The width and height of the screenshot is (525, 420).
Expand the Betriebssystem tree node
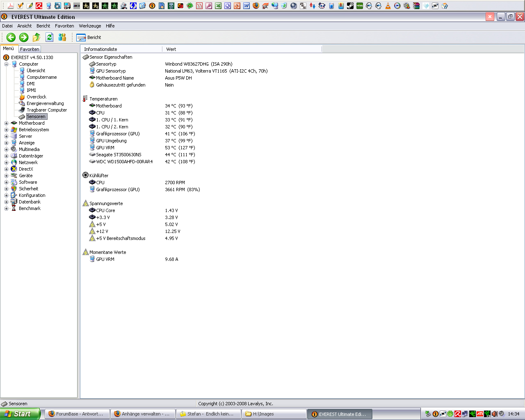tap(6, 130)
